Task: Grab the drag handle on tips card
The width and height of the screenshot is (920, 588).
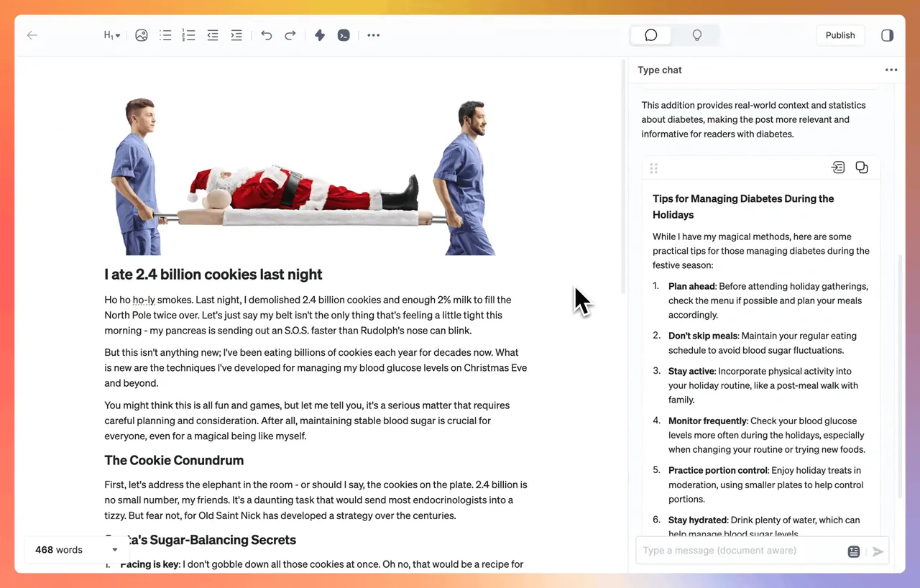Action: pyautogui.click(x=653, y=168)
